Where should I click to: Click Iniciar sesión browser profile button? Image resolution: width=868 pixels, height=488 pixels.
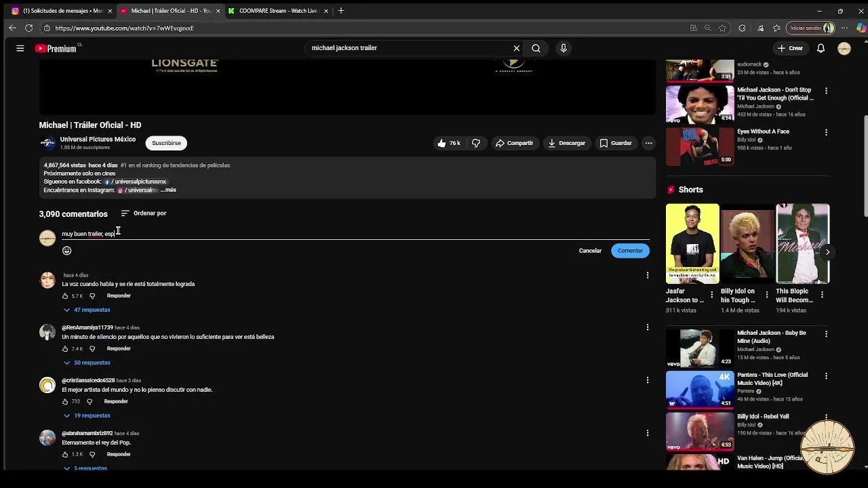click(810, 28)
